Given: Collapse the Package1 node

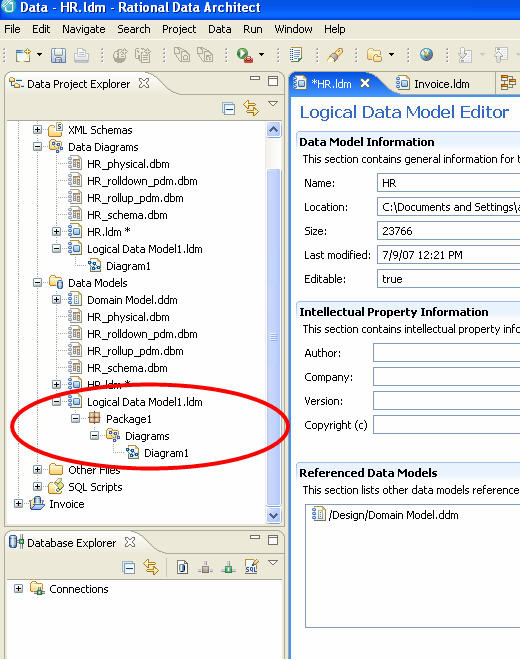Looking at the screenshot, I should [75, 418].
